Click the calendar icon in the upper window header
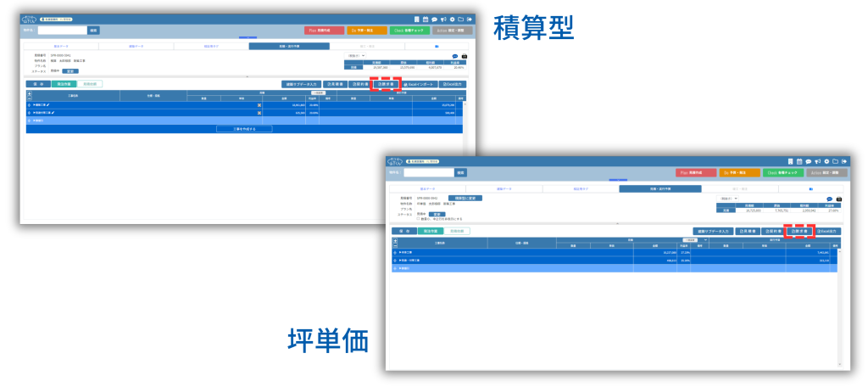Screen dimensions: 868x387 pyautogui.click(x=424, y=18)
